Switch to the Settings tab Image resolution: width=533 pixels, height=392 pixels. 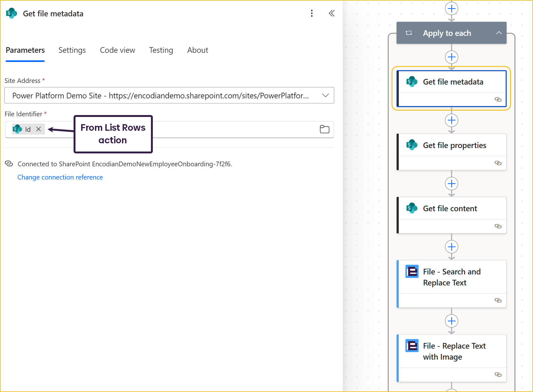click(72, 50)
